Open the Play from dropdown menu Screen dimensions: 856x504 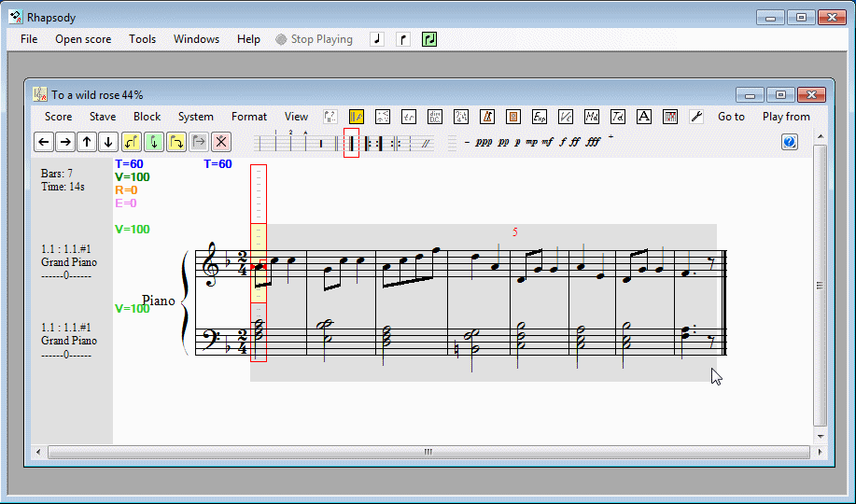point(786,117)
